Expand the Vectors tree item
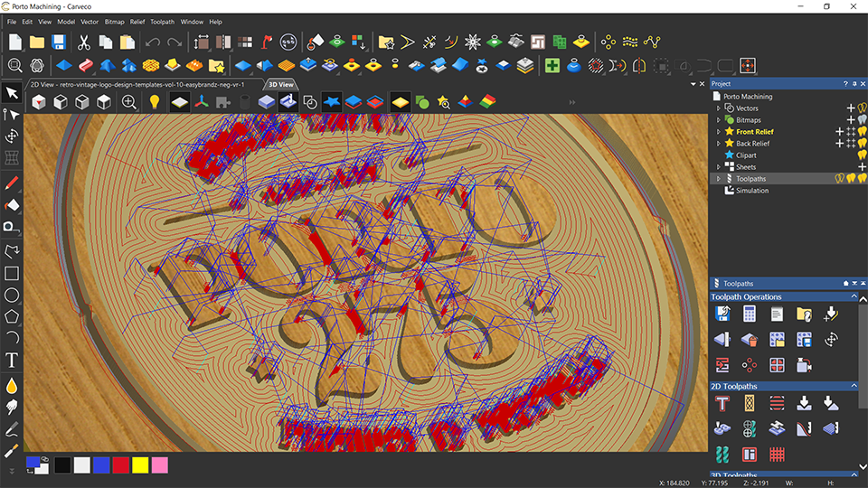The width and height of the screenshot is (868, 488). pos(719,108)
